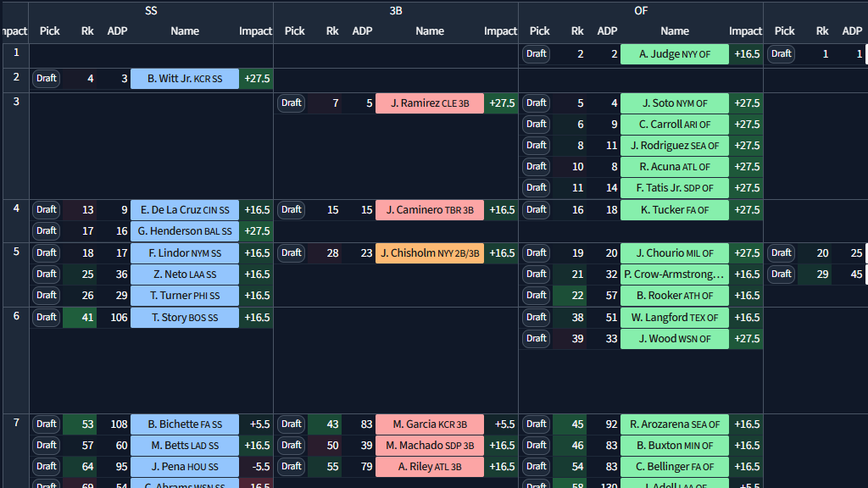Click Draft for the rank 20 player at far right
868x488 pixels.
(x=781, y=252)
